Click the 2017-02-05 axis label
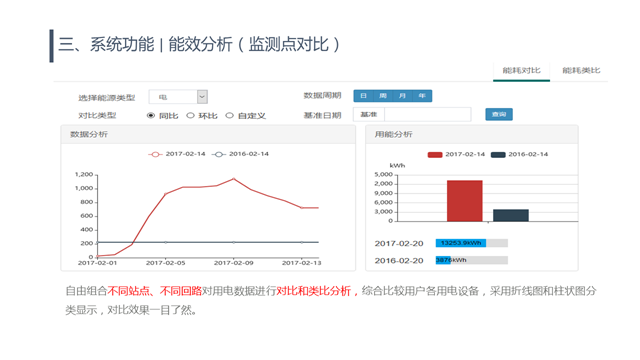 [165, 263]
